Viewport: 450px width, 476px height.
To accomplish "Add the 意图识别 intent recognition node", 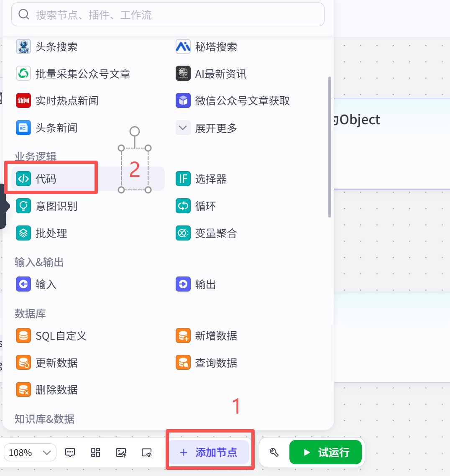I will 56,206.
